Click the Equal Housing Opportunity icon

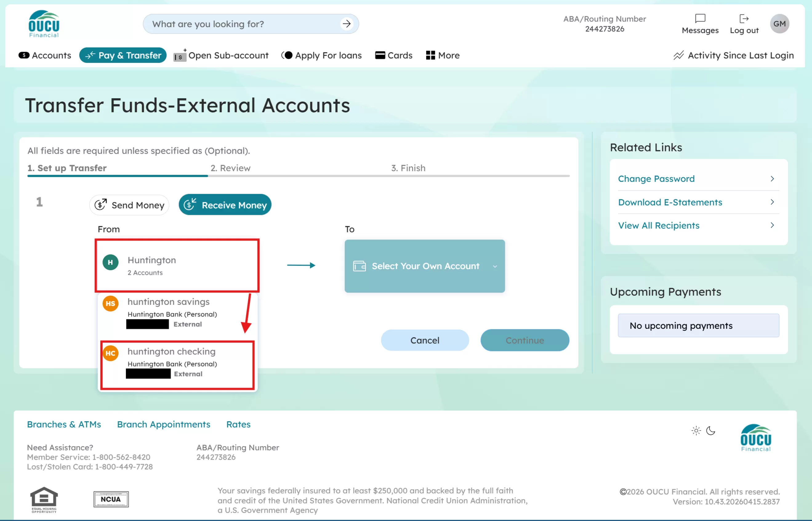click(x=44, y=499)
